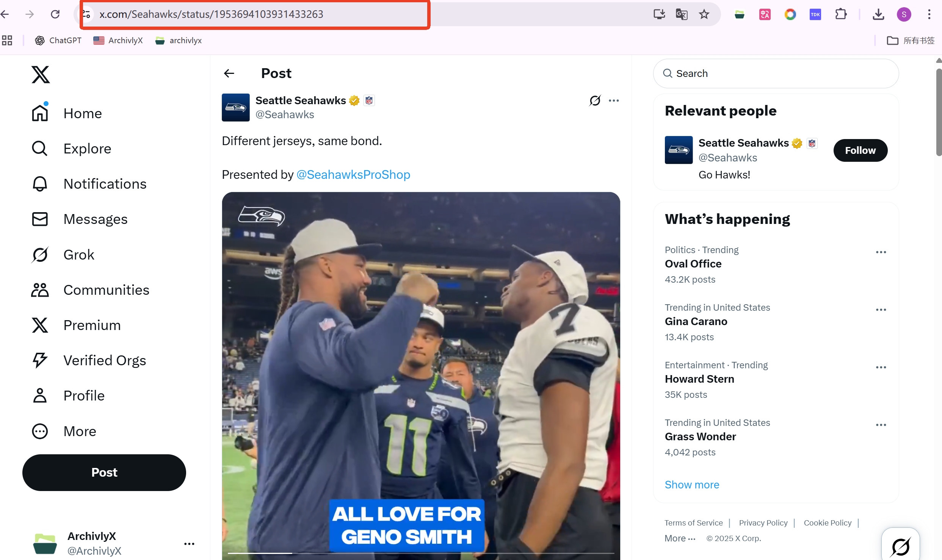Open Premium in the sidebar
The width and height of the screenshot is (942, 560).
pos(76,325)
